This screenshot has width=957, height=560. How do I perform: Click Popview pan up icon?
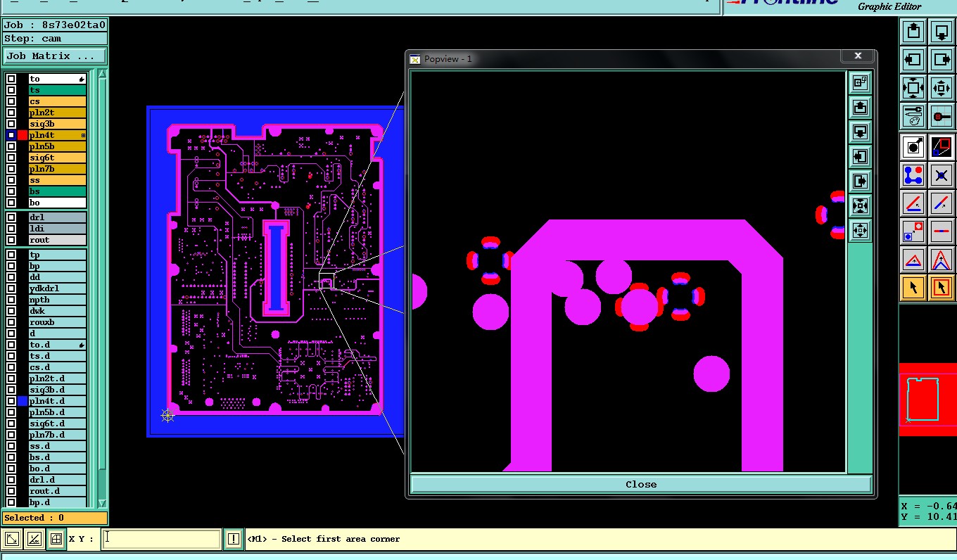(x=860, y=108)
